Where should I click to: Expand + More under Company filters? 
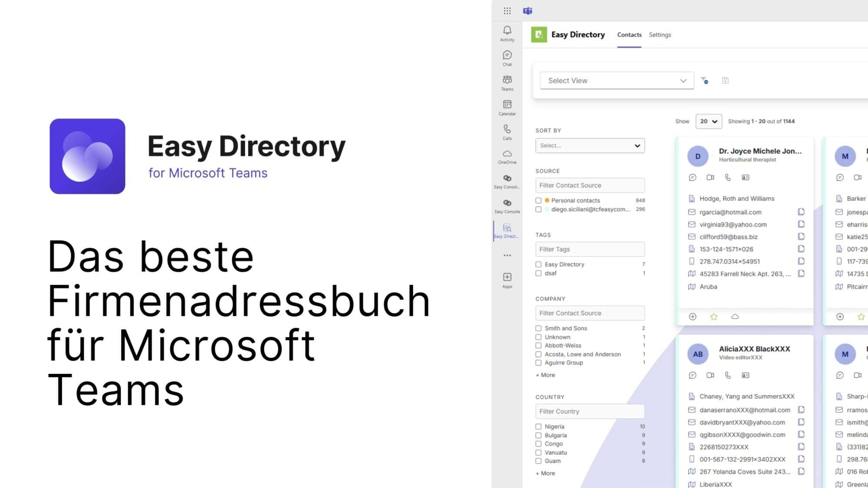[545, 375]
